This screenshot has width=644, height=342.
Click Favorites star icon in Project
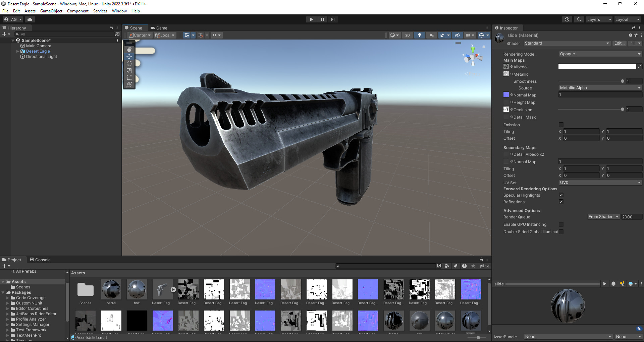[473, 266]
